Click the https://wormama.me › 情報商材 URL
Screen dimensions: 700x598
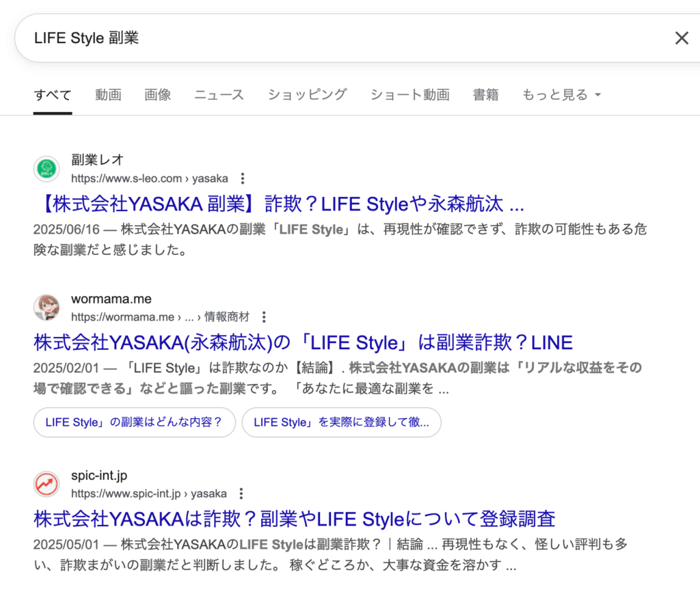[x=160, y=317]
